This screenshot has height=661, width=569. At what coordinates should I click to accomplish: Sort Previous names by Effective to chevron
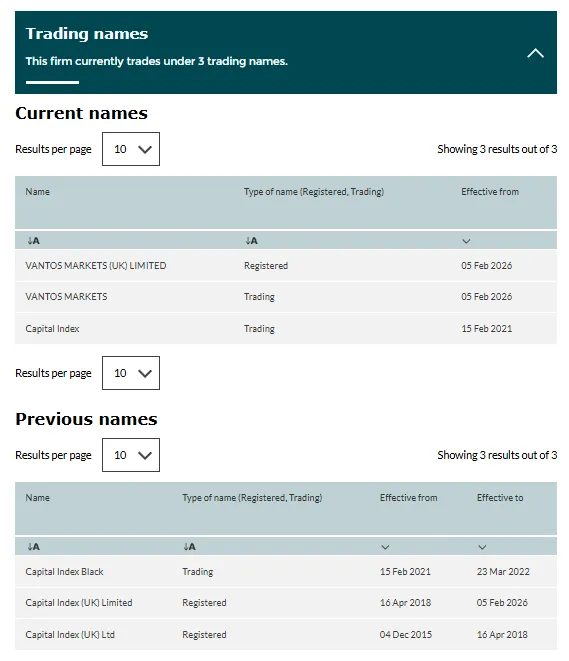[x=482, y=547]
